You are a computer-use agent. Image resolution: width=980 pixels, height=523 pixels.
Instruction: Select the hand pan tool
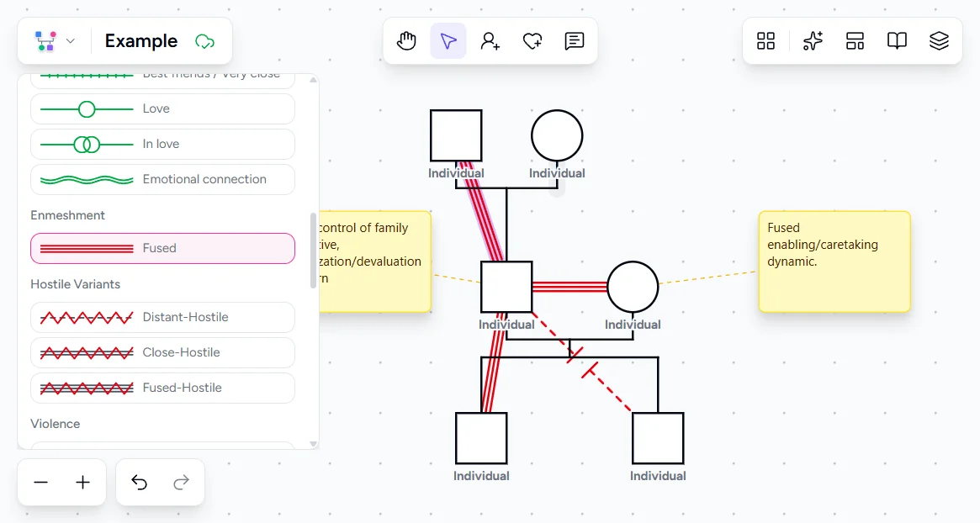tap(406, 41)
